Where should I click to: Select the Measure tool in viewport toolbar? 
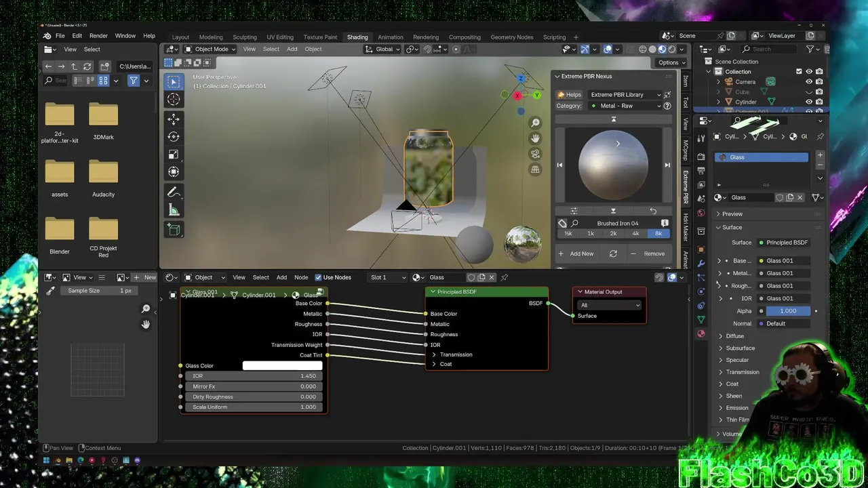coord(174,210)
